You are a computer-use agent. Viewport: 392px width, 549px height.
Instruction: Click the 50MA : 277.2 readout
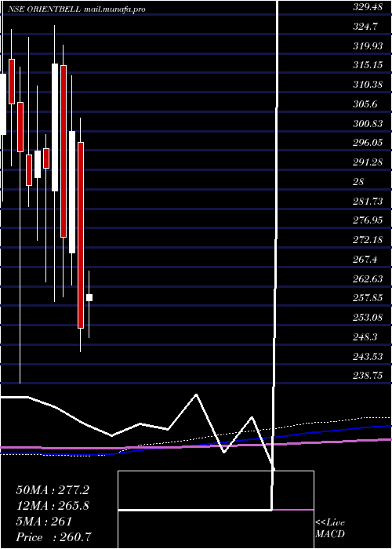pos(53,490)
